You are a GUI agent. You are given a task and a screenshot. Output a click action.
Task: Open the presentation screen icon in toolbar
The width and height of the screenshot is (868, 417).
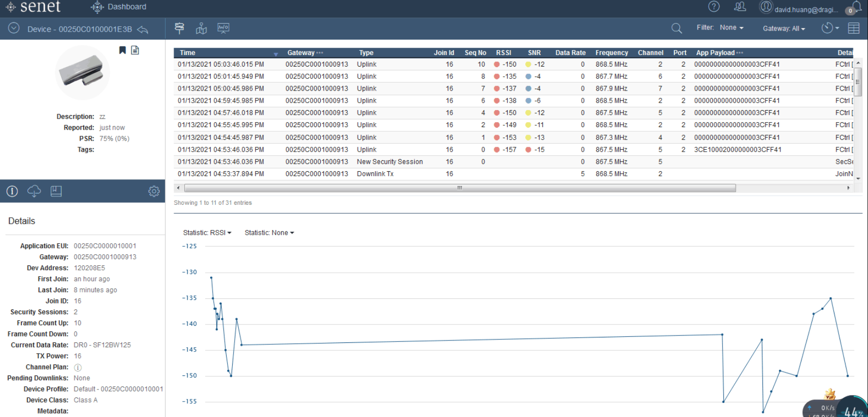tap(223, 29)
